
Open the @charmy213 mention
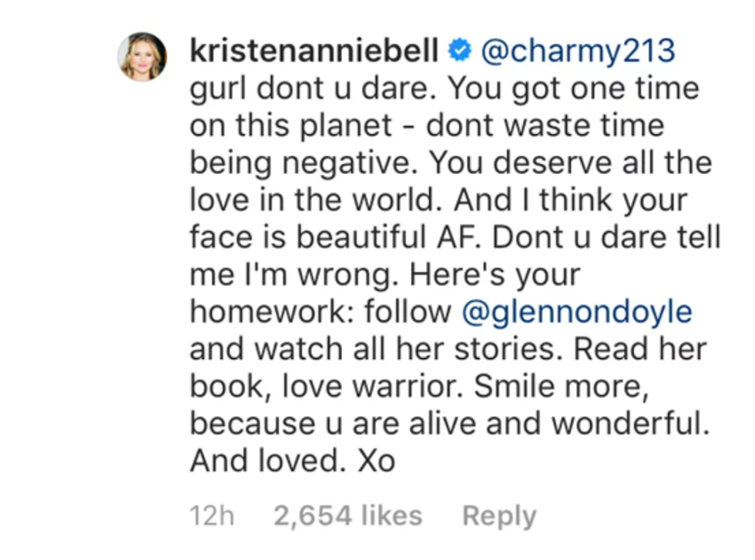pos(578,52)
